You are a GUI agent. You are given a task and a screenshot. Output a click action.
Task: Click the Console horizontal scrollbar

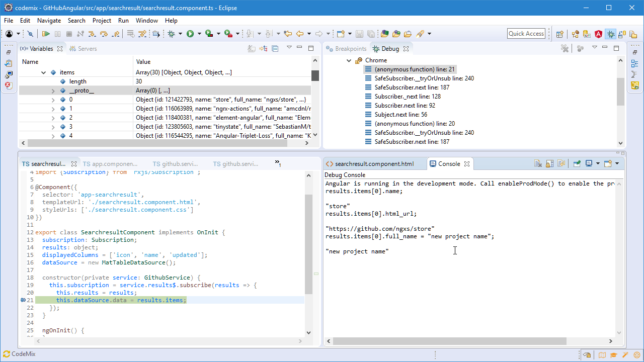(x=449, y=341)
